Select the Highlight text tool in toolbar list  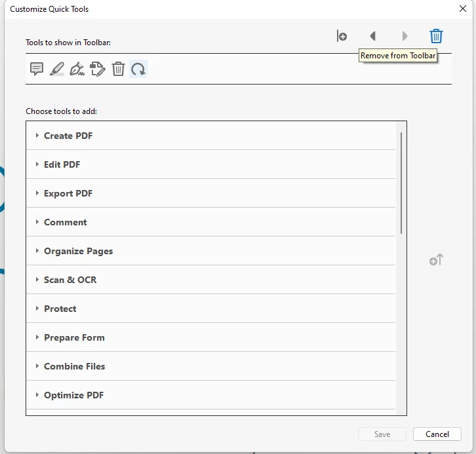pos(57,69)
